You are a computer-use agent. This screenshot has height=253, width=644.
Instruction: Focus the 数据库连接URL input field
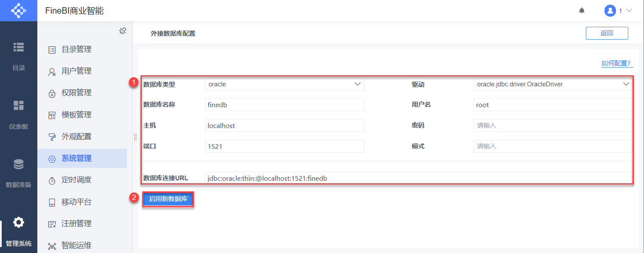[x=418, y=178]
